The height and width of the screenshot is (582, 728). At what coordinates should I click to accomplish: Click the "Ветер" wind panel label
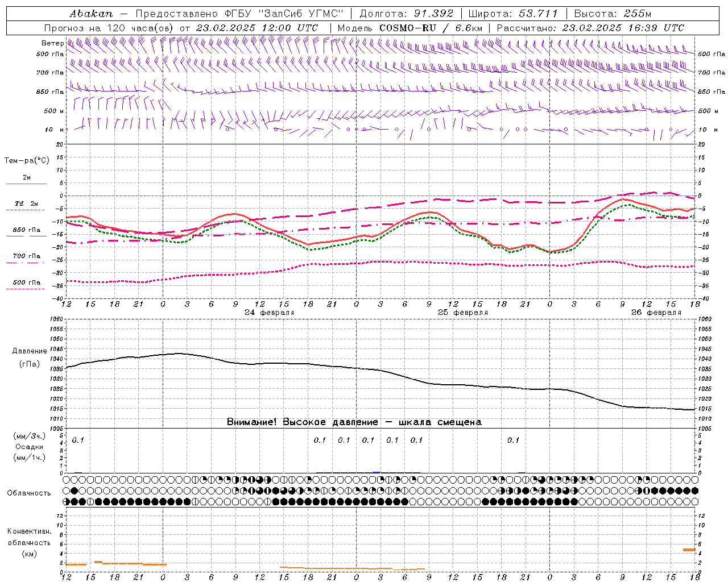[x=52, y=43]
